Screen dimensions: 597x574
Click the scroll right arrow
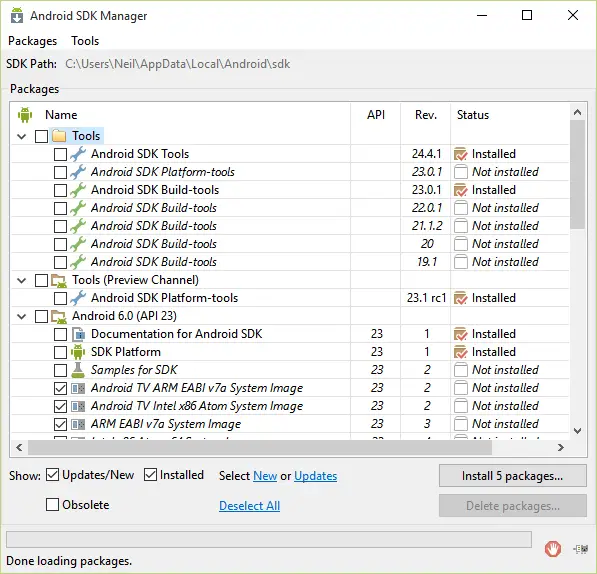click(560, 448)
